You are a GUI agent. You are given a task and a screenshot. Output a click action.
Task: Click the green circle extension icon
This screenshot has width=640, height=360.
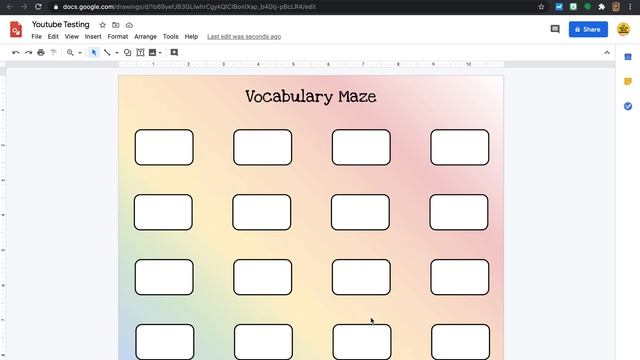coord(587,7)
